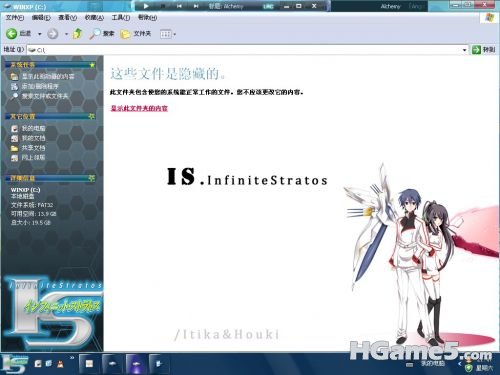Click the green Go button
Screen dimensions: 500x375
483,50
